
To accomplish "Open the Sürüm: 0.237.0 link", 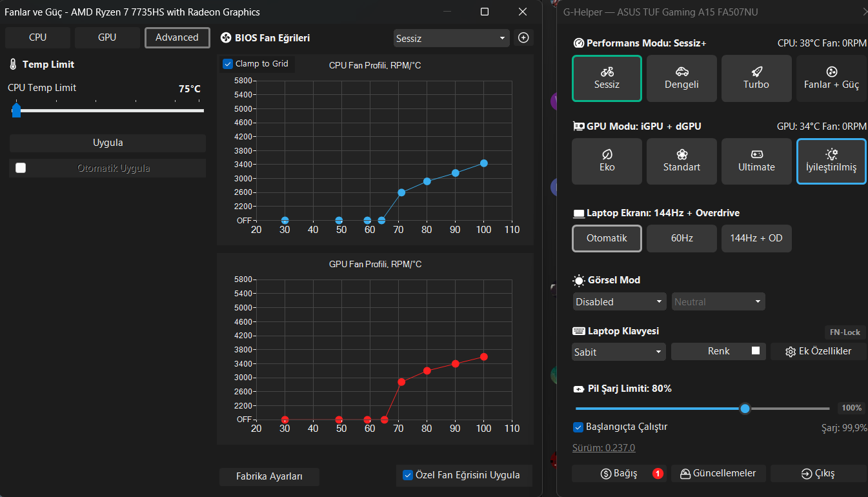I will (603, 448).
